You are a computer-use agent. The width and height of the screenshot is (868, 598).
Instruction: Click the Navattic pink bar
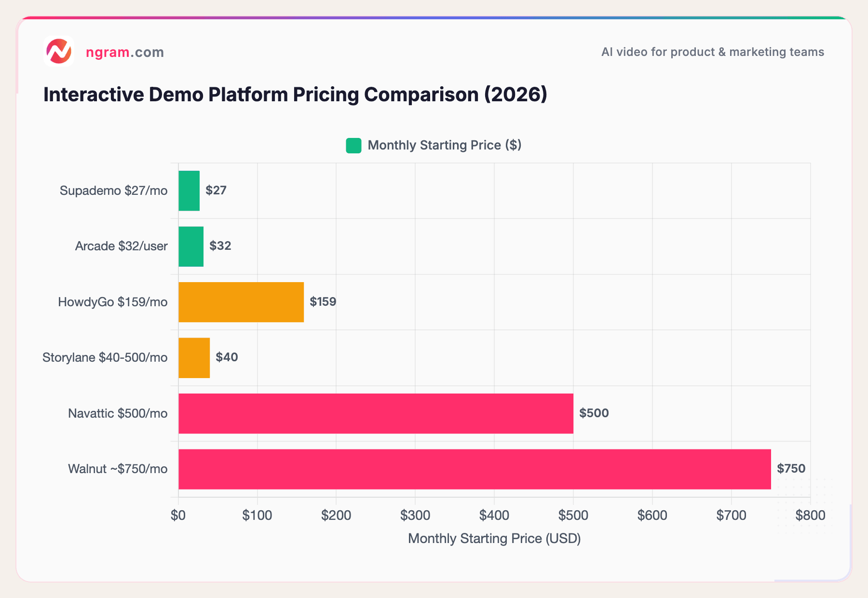pyautogui.click(x=375, y=413)
